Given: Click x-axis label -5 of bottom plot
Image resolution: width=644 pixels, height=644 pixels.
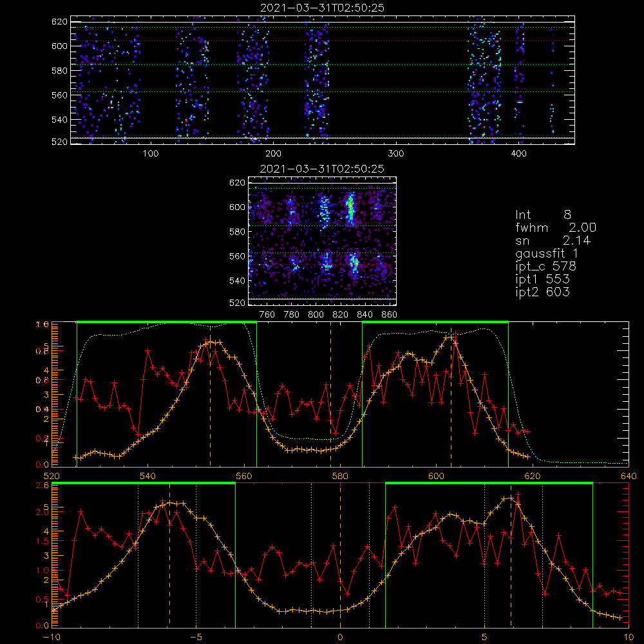Looking at the screenshot, I should click(x=196, y=638).
